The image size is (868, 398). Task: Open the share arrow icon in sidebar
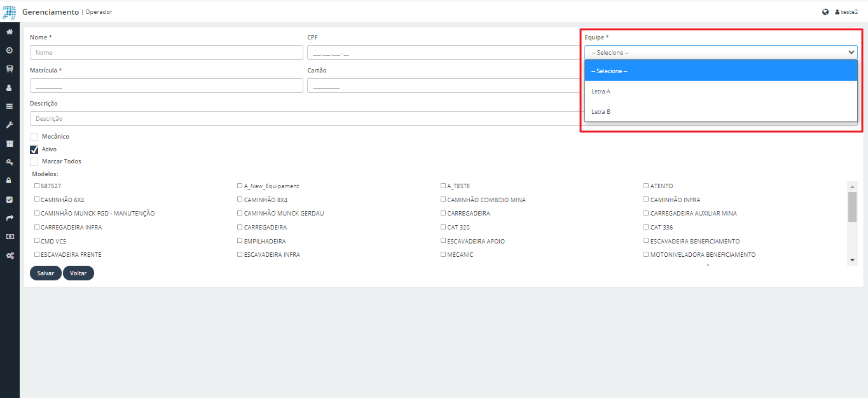(x=10, y=217)
